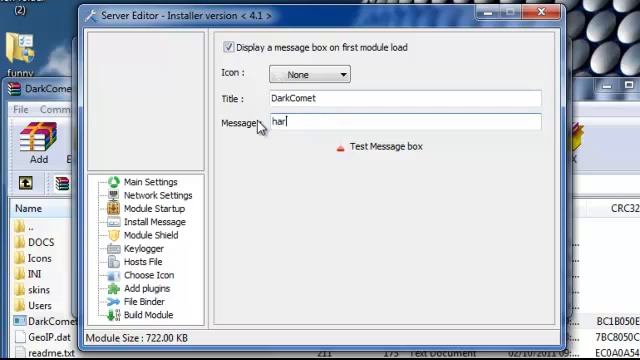Open the Commands menu in the WinRAR window
This screenshot has width=640, height=360.
click(56, 109)
